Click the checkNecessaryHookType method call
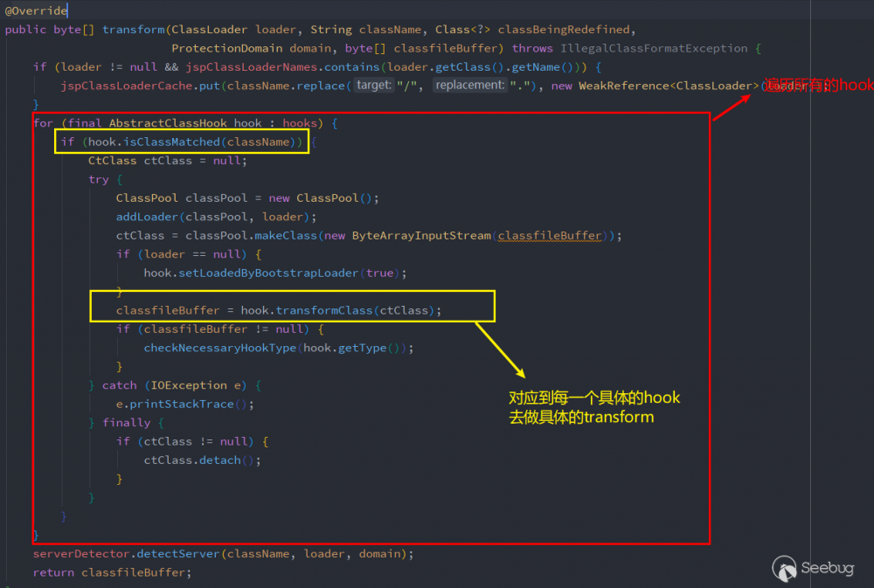Image resolution: width=874 pixels, height=588 pixels. point(220,348)
